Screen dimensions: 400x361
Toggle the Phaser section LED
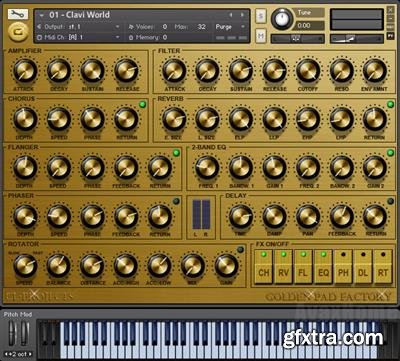[176, 201]
